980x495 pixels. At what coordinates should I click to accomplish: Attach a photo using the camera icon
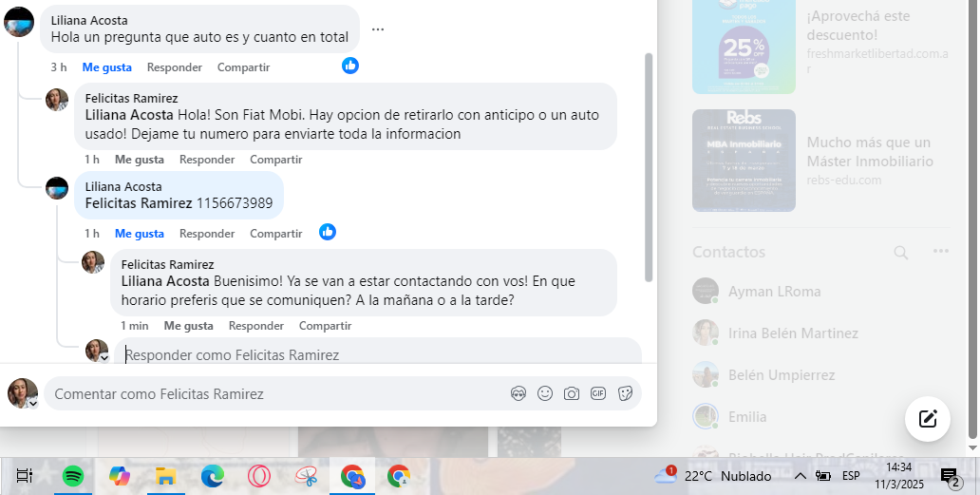tap(572, 393)
